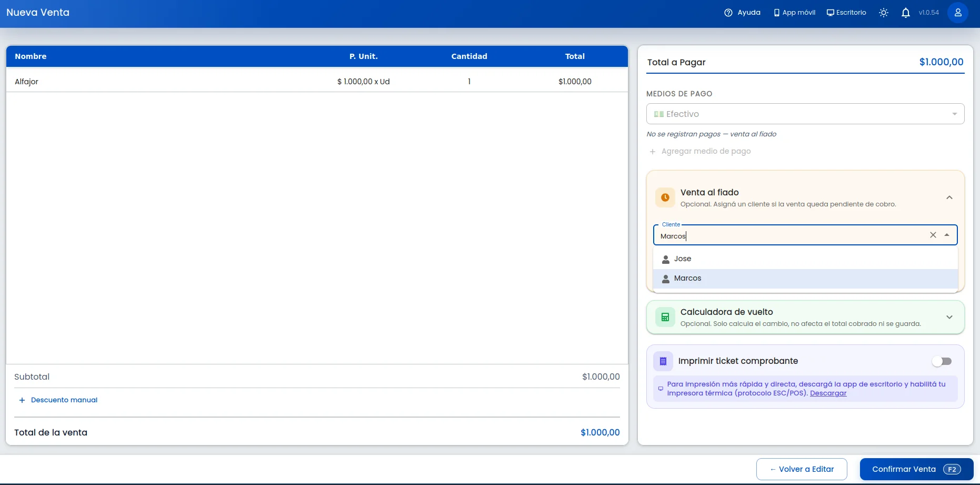This screenshot has height=485, width=980.
Task: Click unit price $ 1.000,00 x Ud
Action: [x=364, y=82]
